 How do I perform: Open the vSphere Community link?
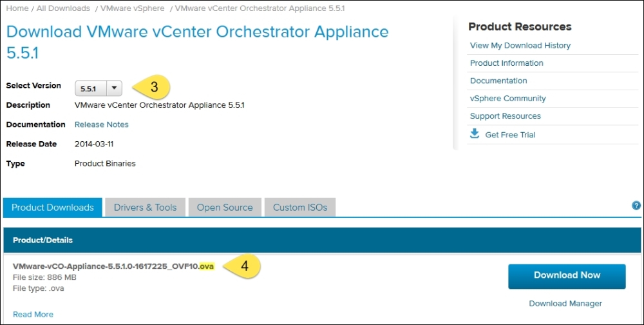point(508,99)
